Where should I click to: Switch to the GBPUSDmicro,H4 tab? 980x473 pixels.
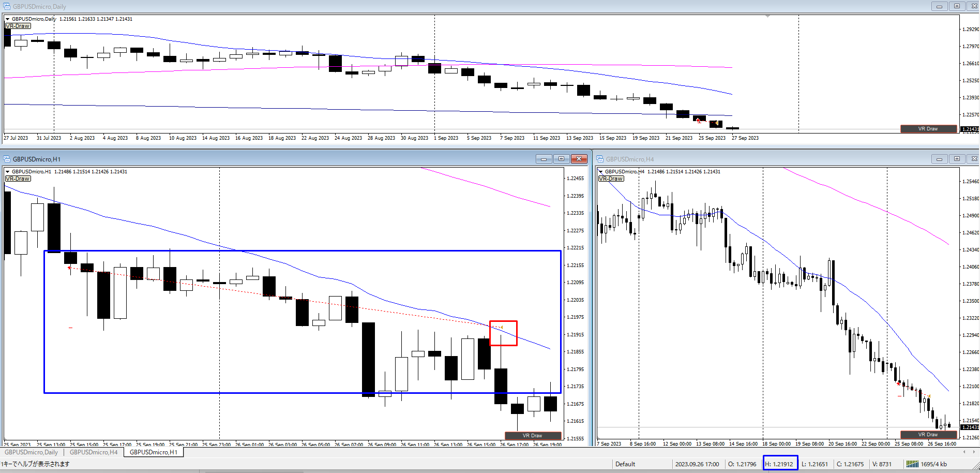[94, 452]
